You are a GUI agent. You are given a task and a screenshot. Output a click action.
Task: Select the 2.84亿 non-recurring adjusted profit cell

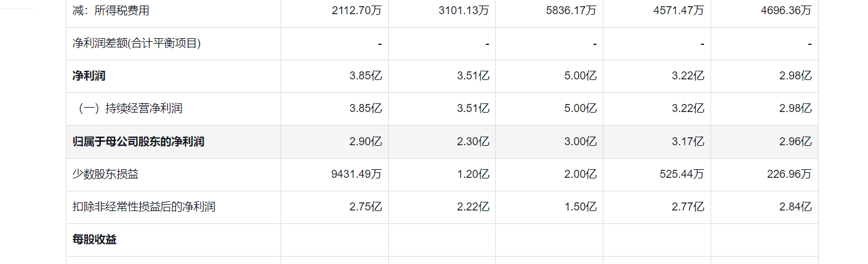pos(795,207)
